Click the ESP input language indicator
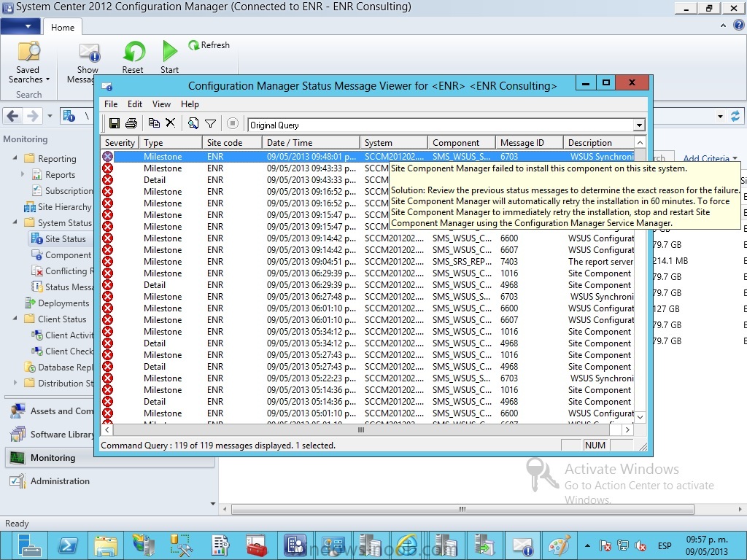The image size is (747, 560). pyautogui.click(x=665, y=545)
